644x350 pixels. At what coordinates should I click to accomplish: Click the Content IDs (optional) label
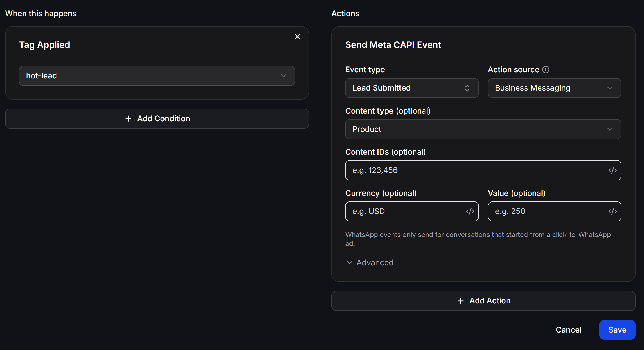(x=385, y=152)
